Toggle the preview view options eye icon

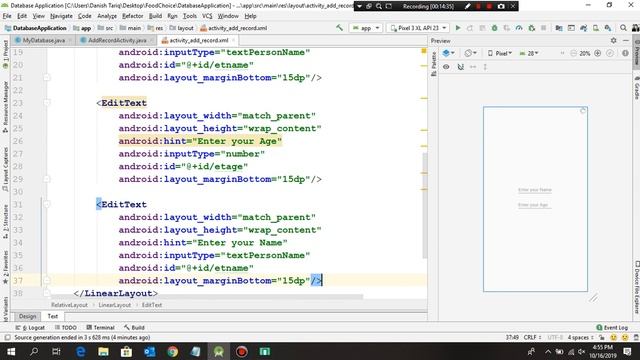pyautogui.click(x=446, y=67)
